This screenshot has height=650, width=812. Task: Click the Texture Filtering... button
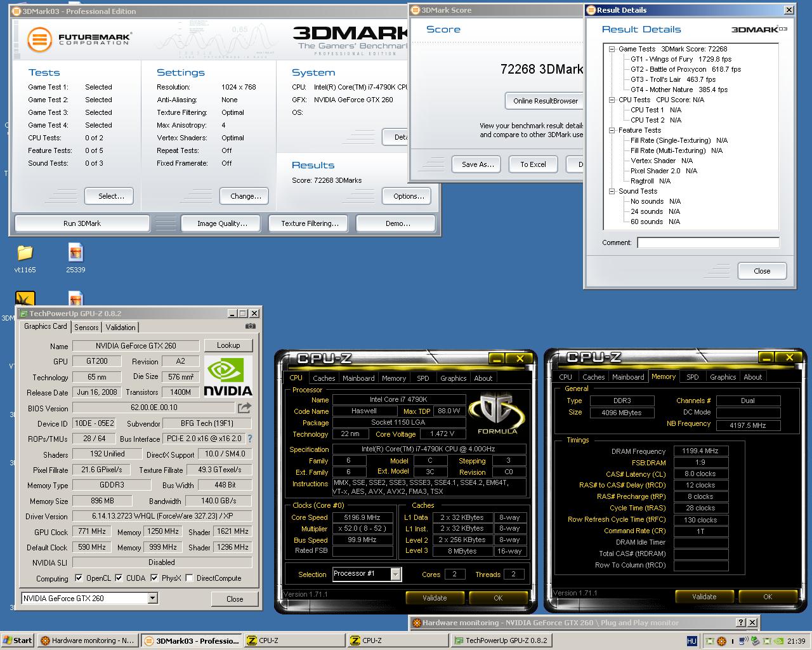(x=310, y=223)
